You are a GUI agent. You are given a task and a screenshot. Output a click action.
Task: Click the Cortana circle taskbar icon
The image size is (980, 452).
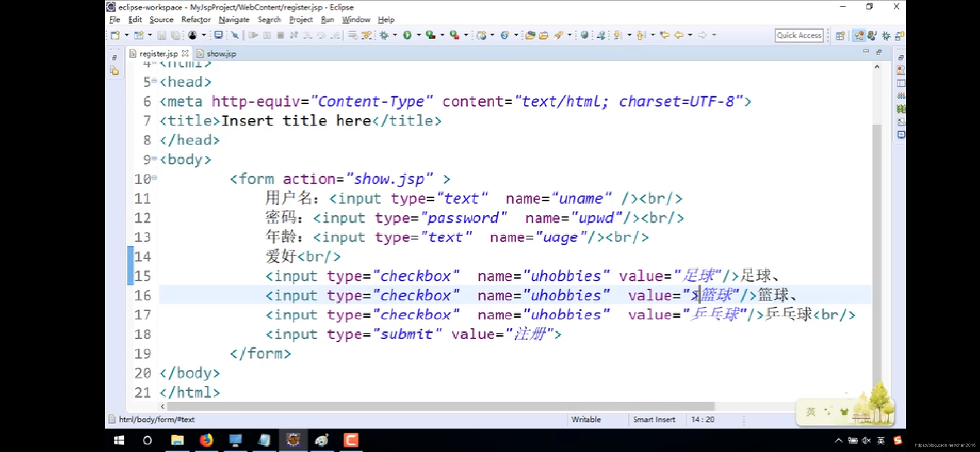(x=147, y=440)
